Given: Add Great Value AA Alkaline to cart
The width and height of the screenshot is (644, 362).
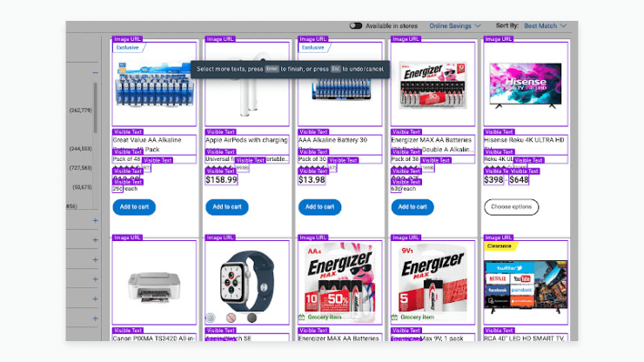Looking at the screenshot, I should [134, 207].
